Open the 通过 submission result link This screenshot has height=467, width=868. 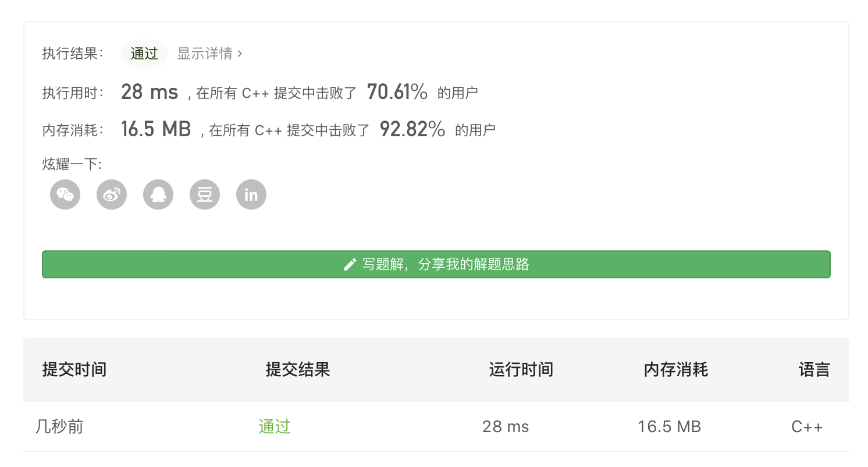275,427
